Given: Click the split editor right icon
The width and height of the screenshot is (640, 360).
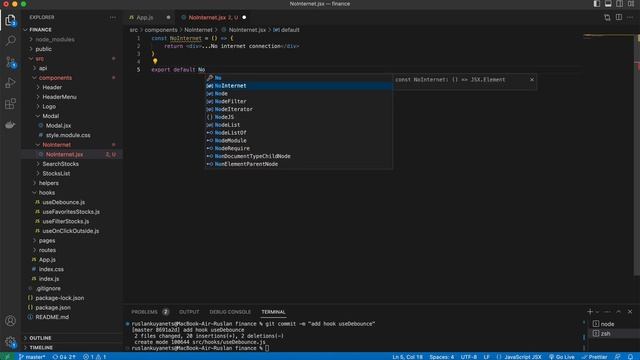Looking at the screenshot, I should click(x=619, y=18).
